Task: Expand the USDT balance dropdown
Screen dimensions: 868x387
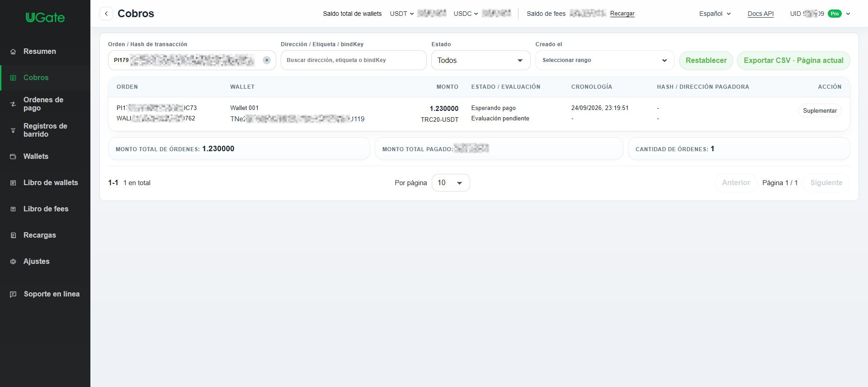Action: pos(402,14)
